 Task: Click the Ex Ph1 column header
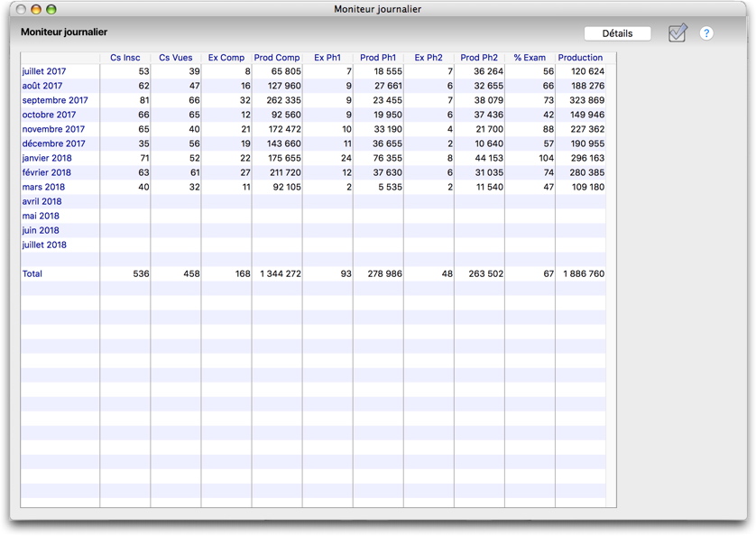[327, 58]
